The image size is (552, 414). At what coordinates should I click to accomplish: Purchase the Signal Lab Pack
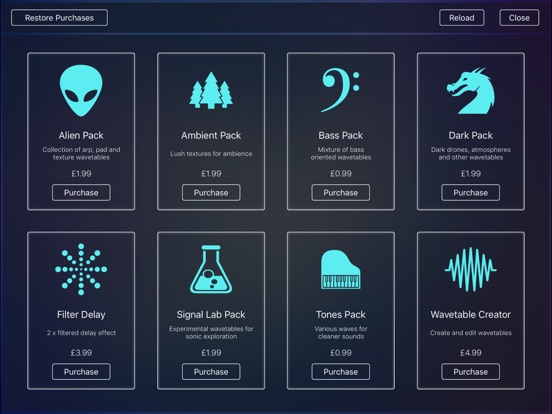[211, 372]
